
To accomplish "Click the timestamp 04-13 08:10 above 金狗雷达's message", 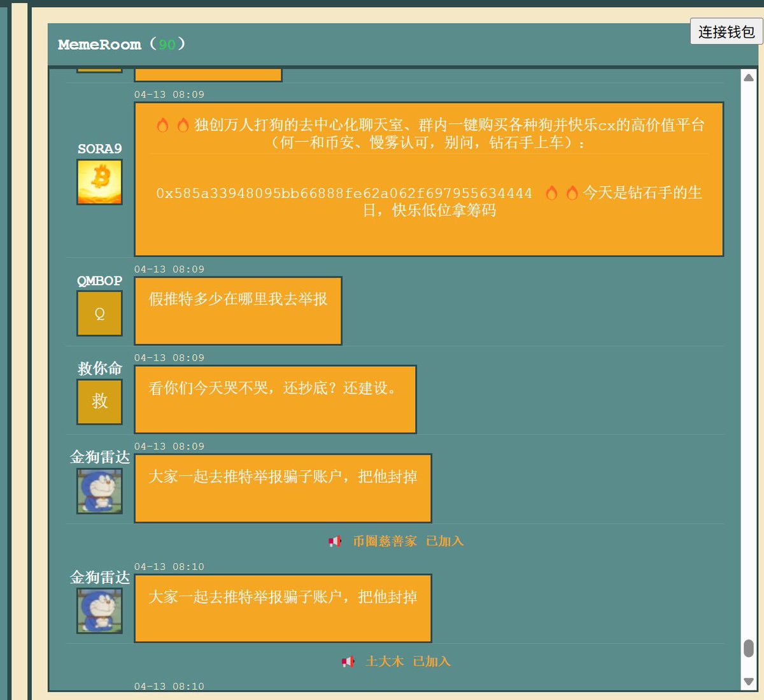I will (x=169, y=567).
